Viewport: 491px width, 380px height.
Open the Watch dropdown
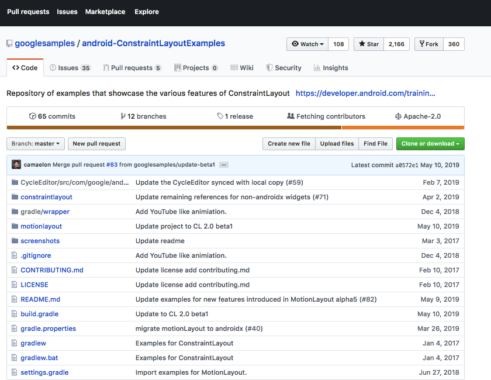click(307, 44)
